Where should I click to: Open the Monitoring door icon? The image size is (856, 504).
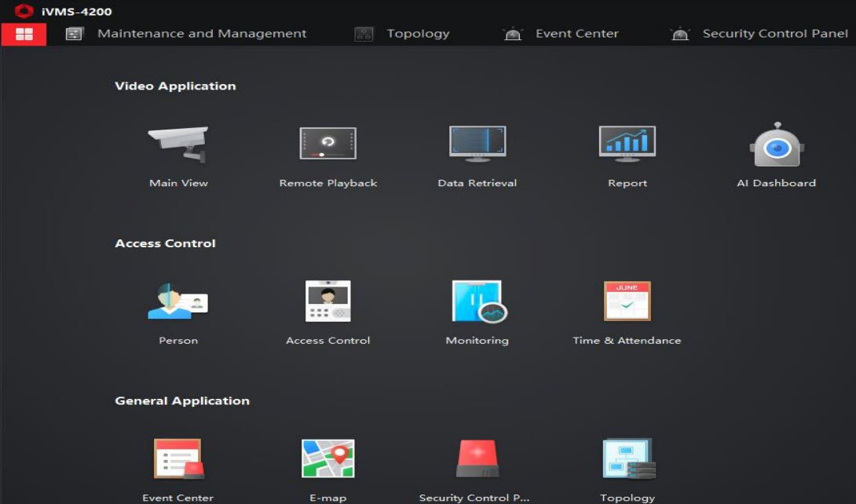tap(478, 301)
